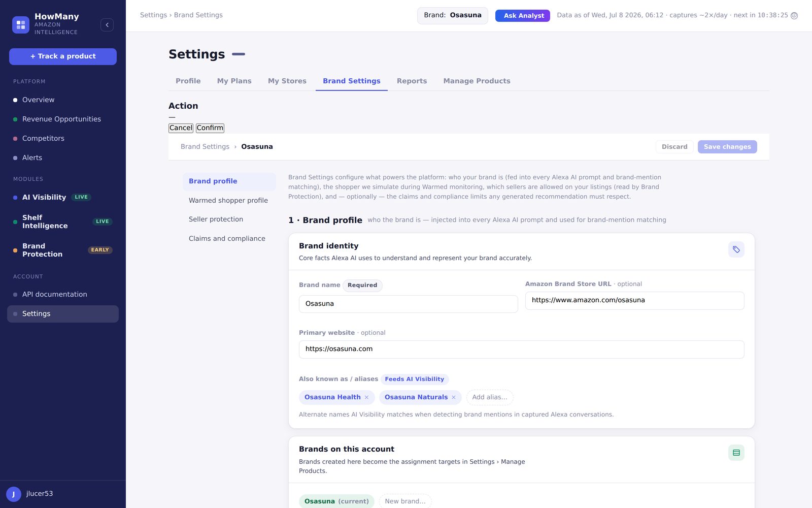Click Save changes button

coord(727,147)
